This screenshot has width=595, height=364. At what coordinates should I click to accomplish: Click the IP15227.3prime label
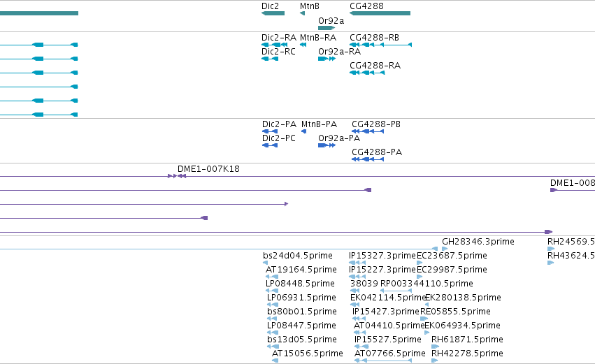pos(382,270)
